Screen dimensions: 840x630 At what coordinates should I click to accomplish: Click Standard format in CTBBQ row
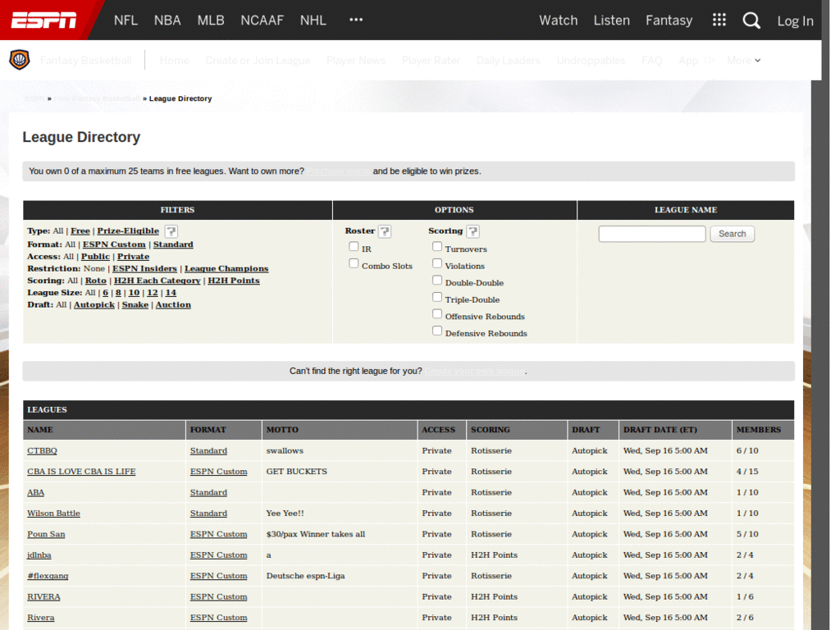pyautogui.click(x=208, y=450)
